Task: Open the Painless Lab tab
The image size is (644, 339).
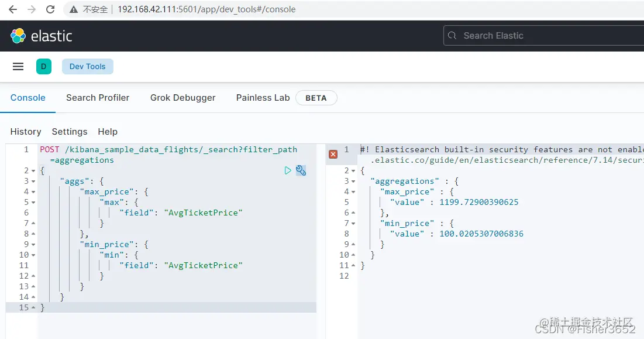Action: tap(263, 98)
